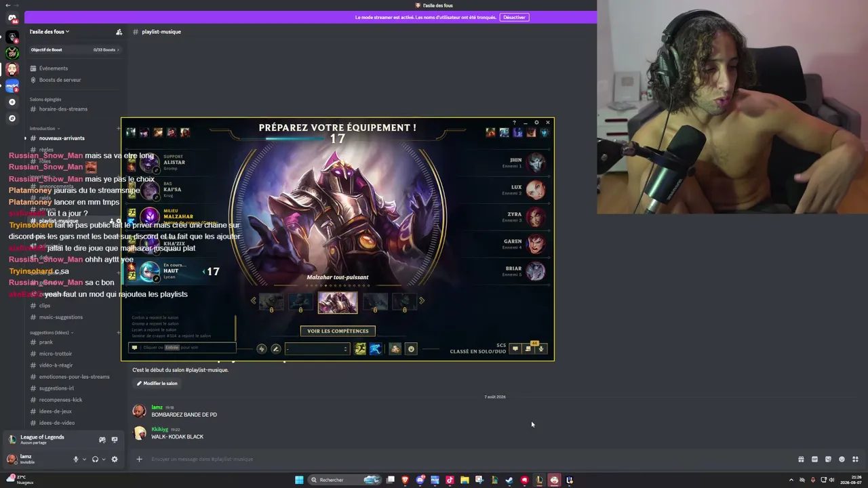The image size is (868, 488).
Task: Open the Windows Start menu
Action: pos(299,480)
